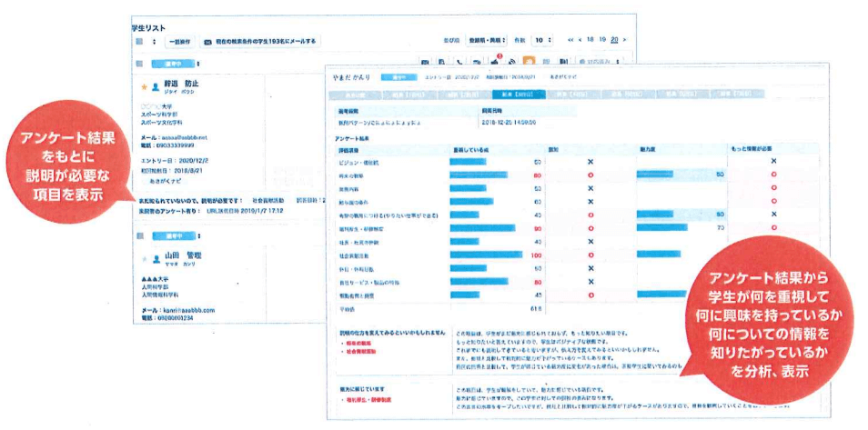Open the 対応済み dropdown in row toolbar
Screen dimensions: 868x430
(x=600, y=62)
